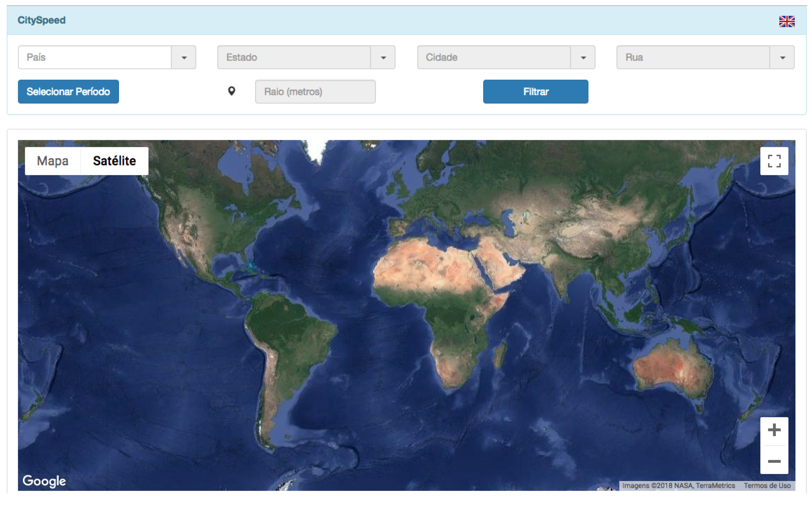Focus the Raio (metros) input field

click(x=315, y=91)
